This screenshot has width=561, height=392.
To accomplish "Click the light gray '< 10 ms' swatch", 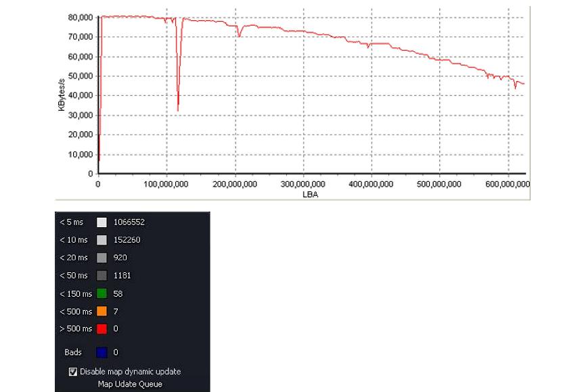I will [x=102, y=239].
